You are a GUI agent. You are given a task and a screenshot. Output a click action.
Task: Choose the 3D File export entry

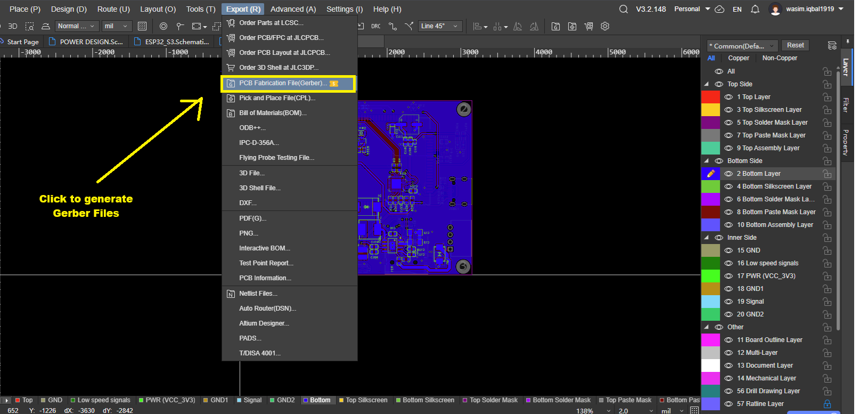coord(289,173)
